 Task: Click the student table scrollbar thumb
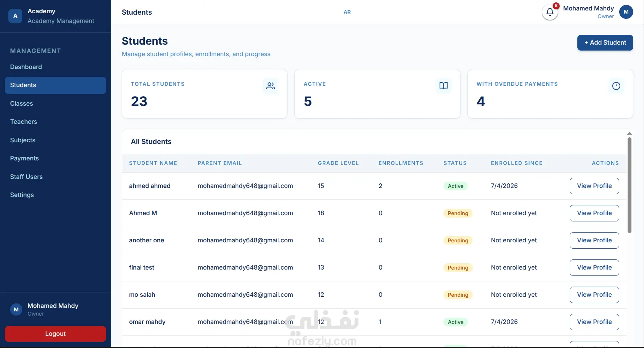(x=629, y=185)
